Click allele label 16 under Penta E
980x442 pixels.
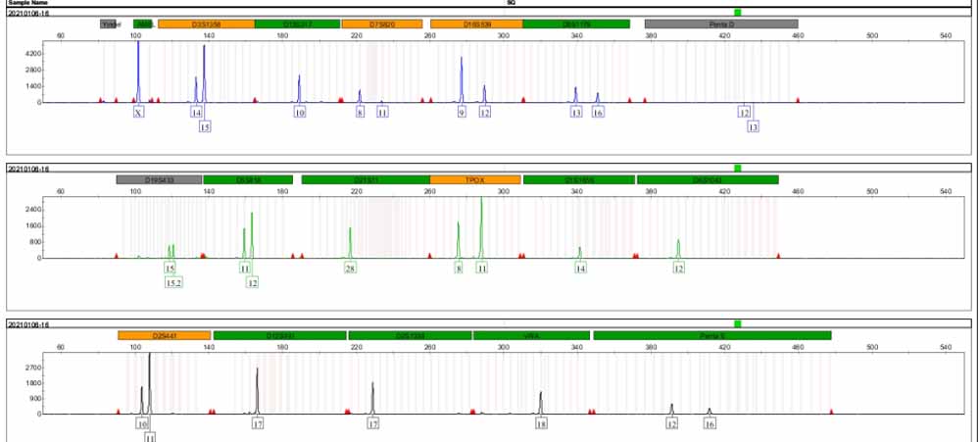tap(710, 424)
